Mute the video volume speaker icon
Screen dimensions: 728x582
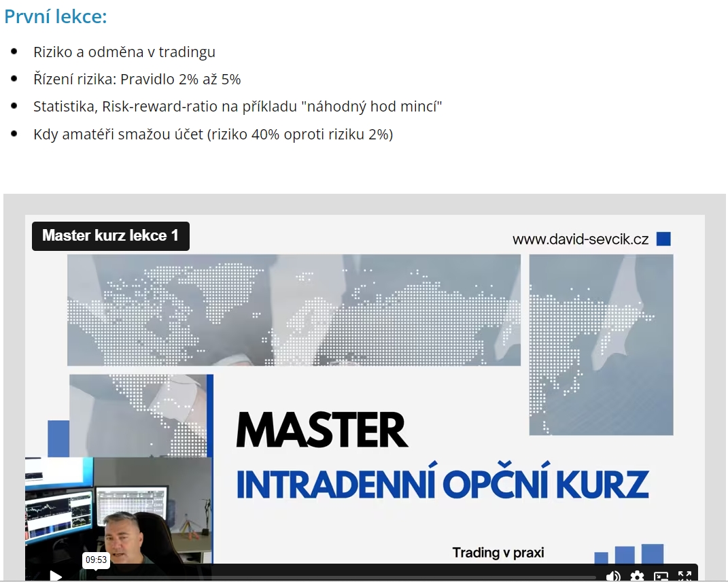613,577
